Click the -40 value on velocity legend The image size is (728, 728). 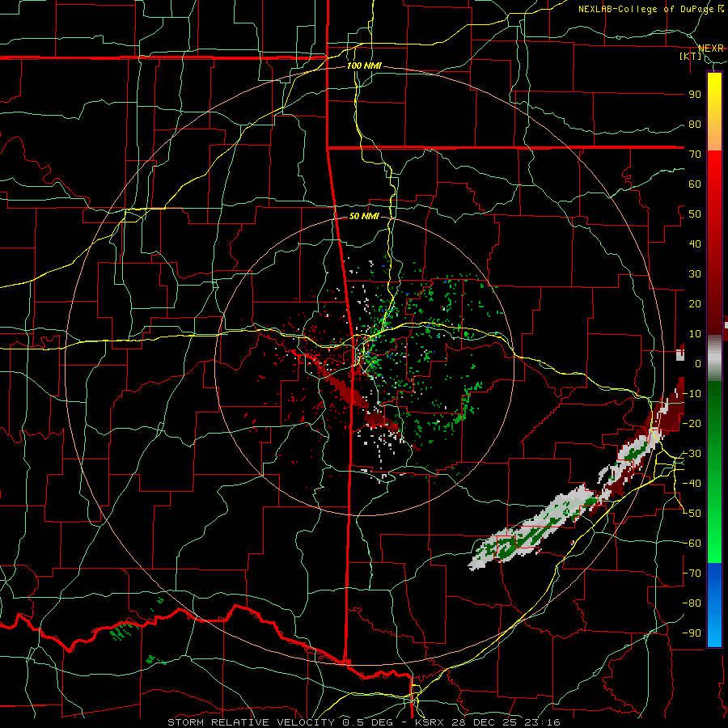pyautogui.click(x=692, y=484)
